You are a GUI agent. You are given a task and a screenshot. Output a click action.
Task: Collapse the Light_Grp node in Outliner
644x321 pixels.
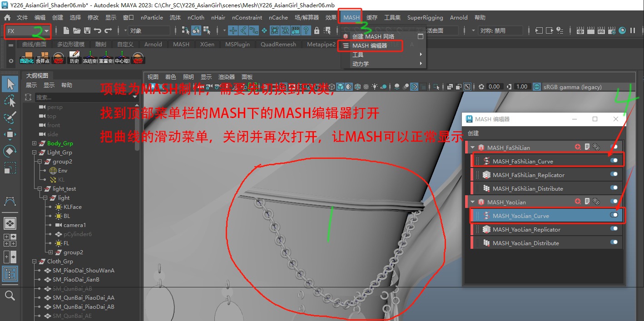coord(34,153)
